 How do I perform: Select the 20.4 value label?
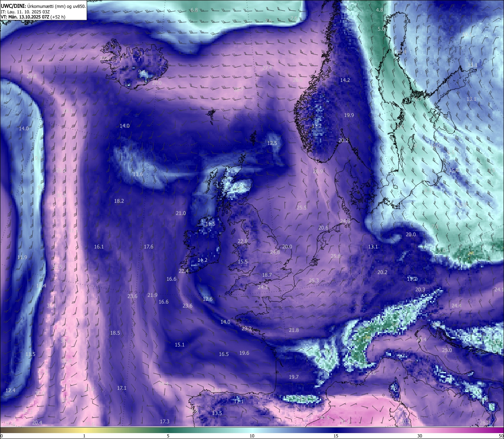coord(37,422)
